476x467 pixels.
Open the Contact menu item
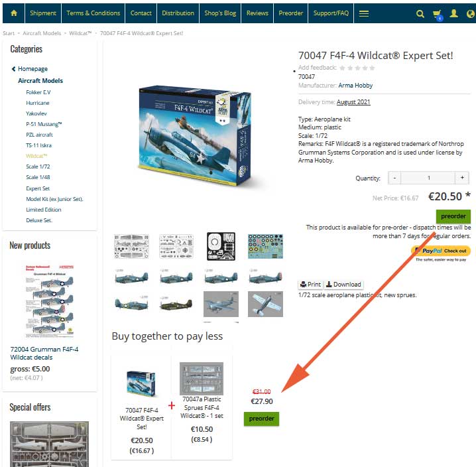pyautogui.click(x=141, y=13)
